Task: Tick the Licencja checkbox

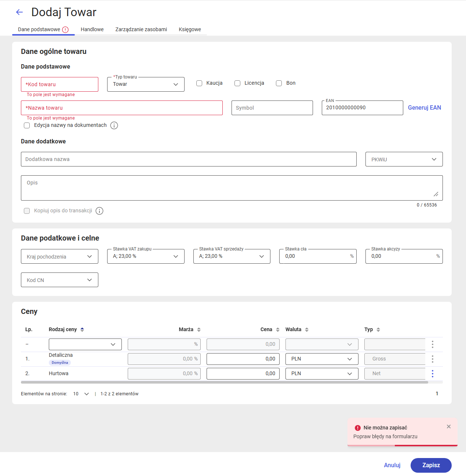Action: 237,83
